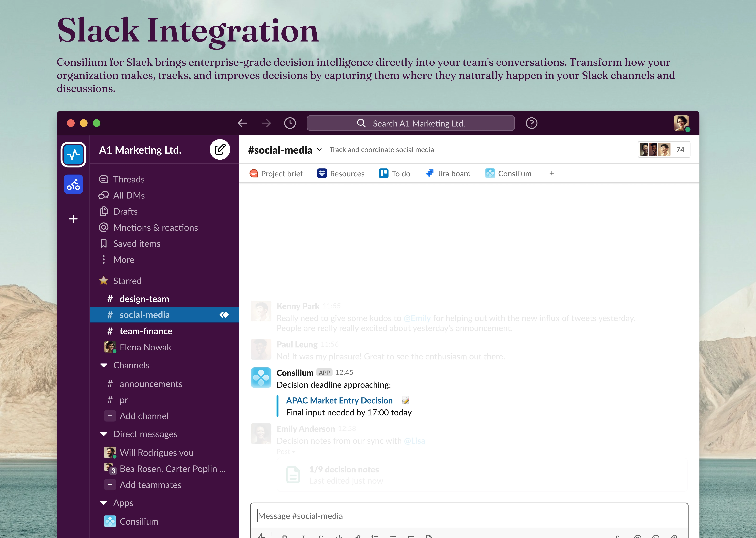The image size is (756, 538).
Task: Open history via the clock icon
Action: (x=290, y=123)
